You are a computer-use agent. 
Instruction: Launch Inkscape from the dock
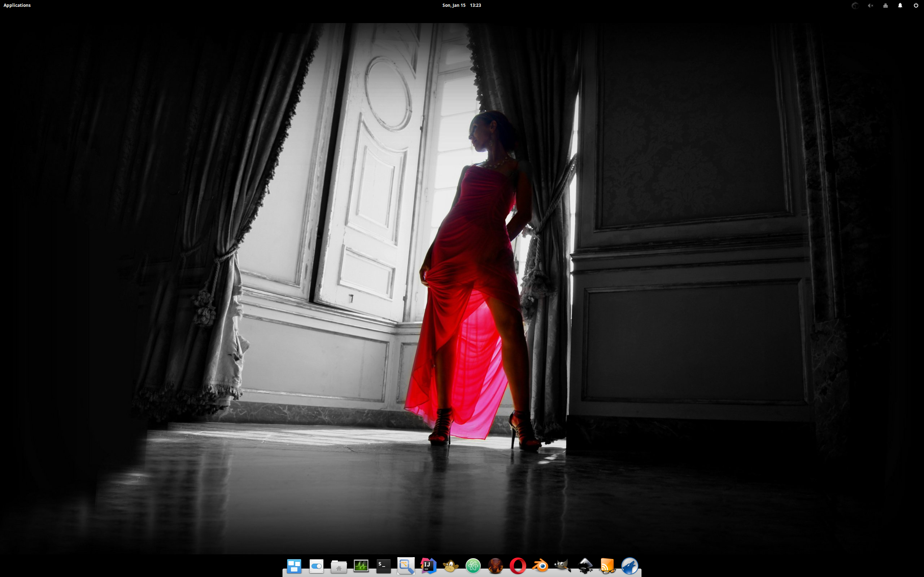[585, 565]
